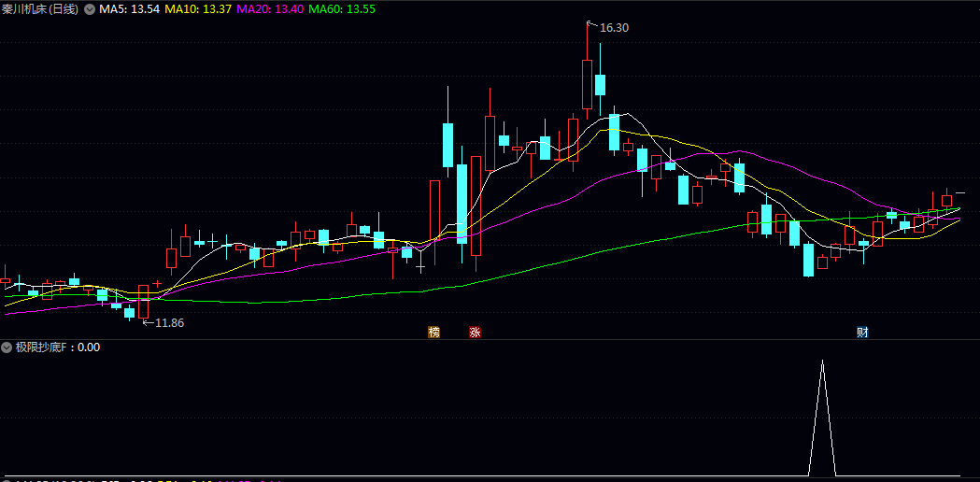980x482 pixels.
Task: Click the 秦川机床(日线) chart title
Action: 41,8
